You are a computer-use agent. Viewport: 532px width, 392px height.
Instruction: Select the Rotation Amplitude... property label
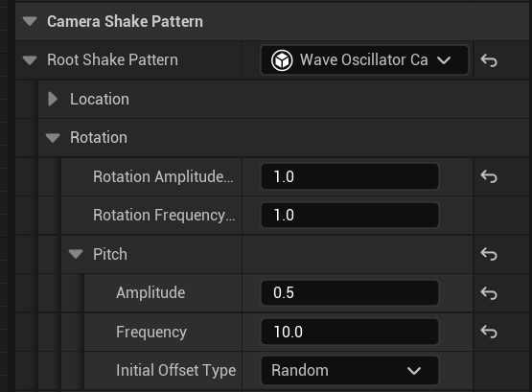[163, 176]
